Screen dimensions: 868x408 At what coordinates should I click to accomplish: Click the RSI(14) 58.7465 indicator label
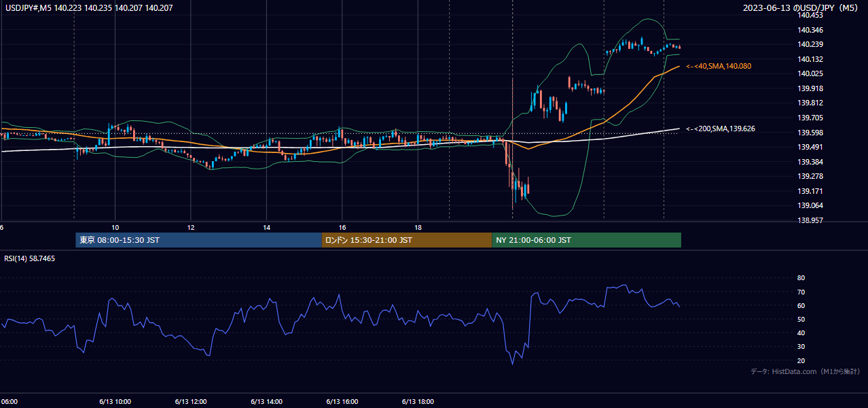[30, 258]
